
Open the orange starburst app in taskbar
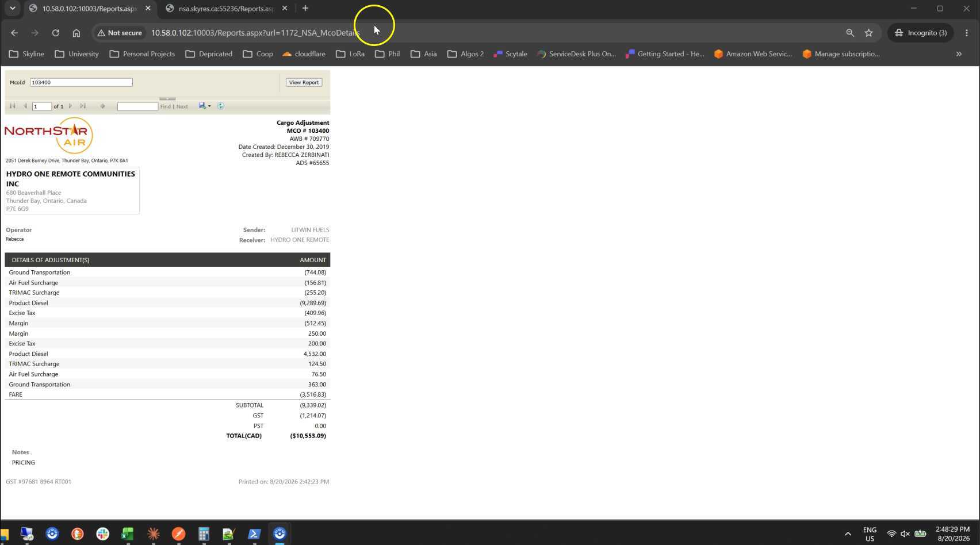[x=153, y=534]
